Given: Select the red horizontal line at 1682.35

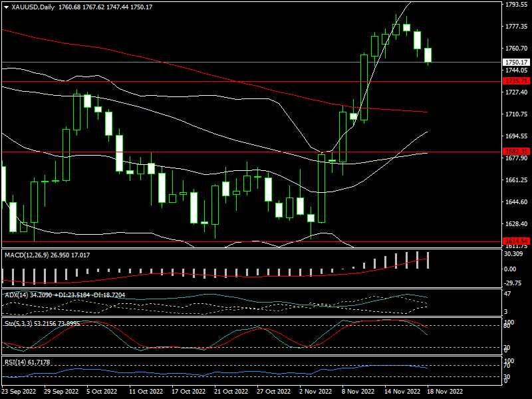Looking at the screenshot, I should coord(199,152).
